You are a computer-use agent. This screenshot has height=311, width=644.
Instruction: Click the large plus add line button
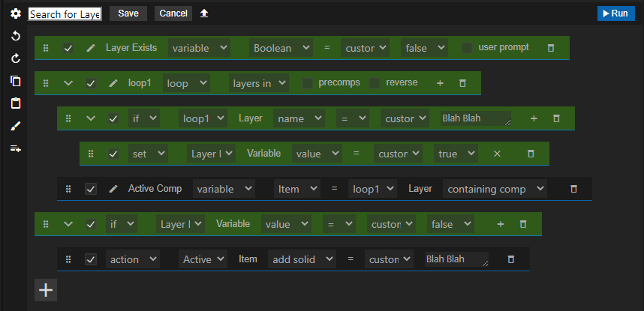[x=46, y=291]
